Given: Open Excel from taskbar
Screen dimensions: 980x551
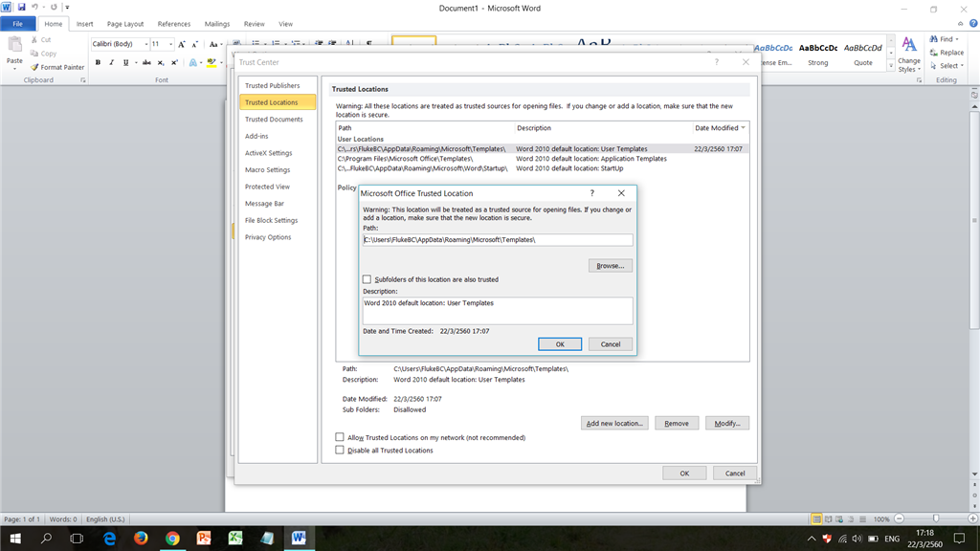Looking at the screenshot, I should tap(235, 538).
